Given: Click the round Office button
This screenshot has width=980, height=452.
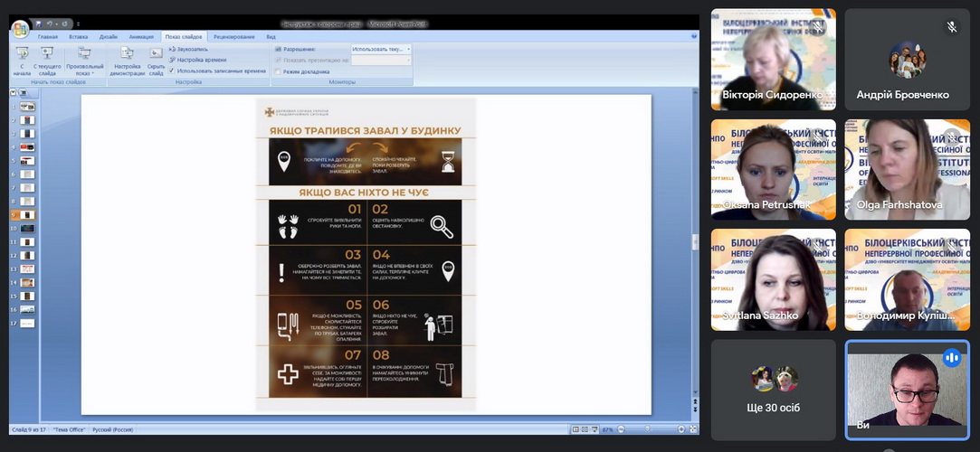Looking at the screenshot, I should coord(19,29).
